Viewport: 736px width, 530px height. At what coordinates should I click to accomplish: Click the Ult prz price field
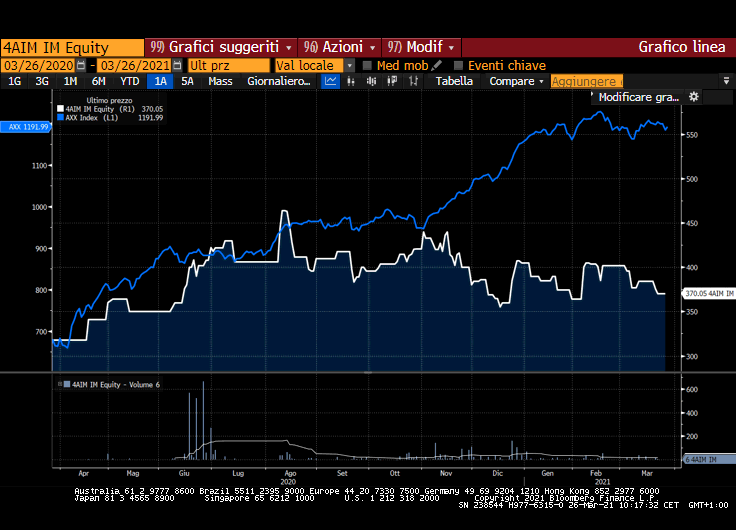tap(229, 65)
